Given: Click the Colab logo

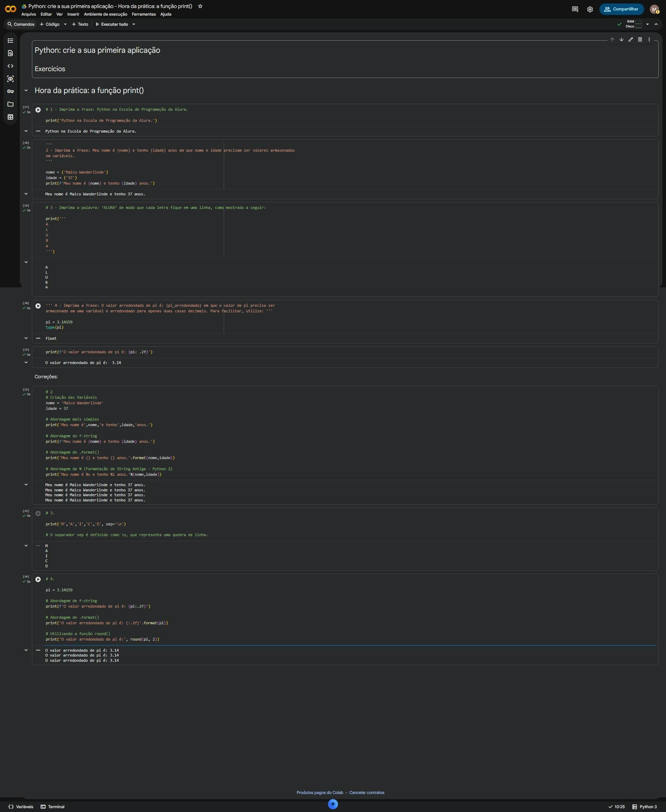Looking at the screenshot, I should pos(10,9).
